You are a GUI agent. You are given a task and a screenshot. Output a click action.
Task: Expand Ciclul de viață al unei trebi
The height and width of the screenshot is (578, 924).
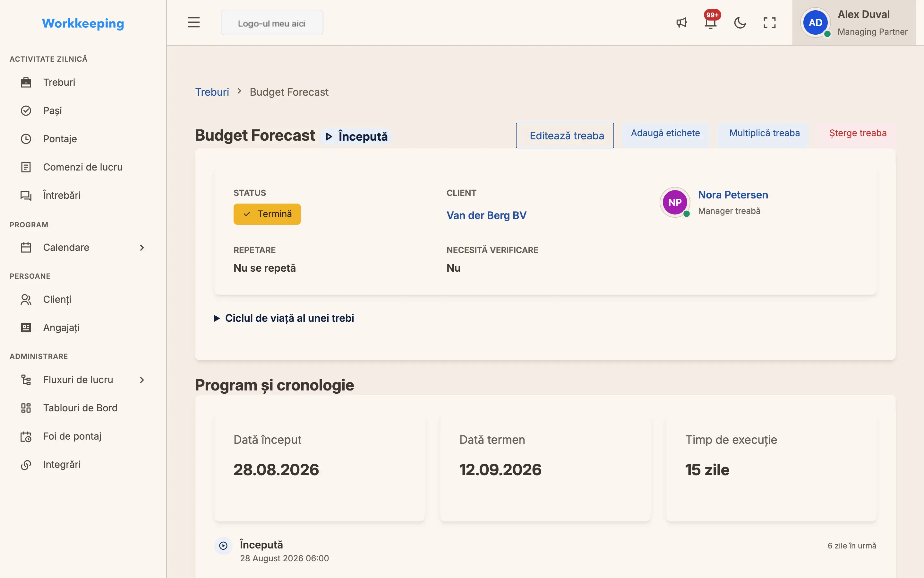pyautogui.click(x=284, y=318)
